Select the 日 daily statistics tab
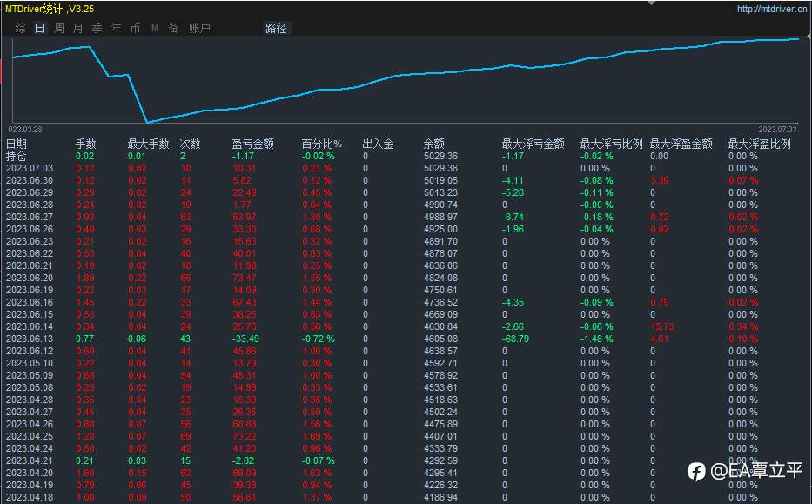This screenshot has height=504, width=812. tap(40, 28)
